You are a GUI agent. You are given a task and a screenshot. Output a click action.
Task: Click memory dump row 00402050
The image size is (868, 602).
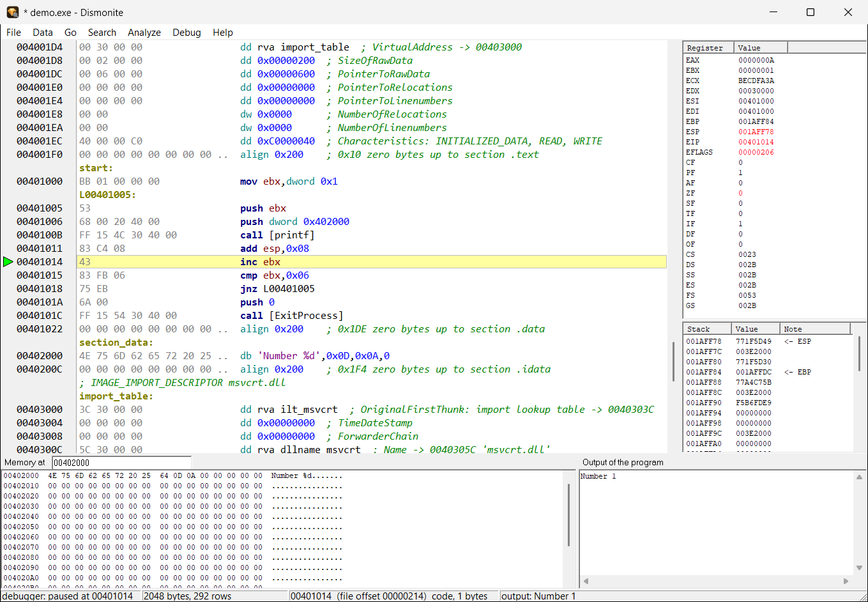[173, 527]
